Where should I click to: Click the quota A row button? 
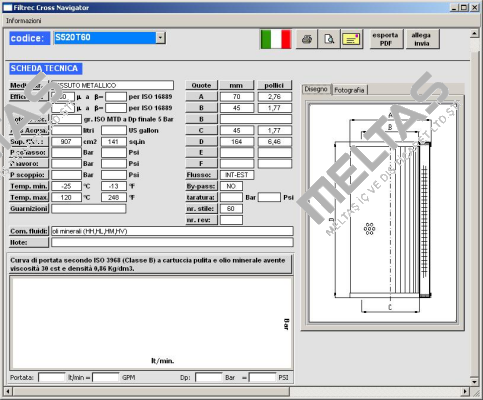tap(201, 97)
